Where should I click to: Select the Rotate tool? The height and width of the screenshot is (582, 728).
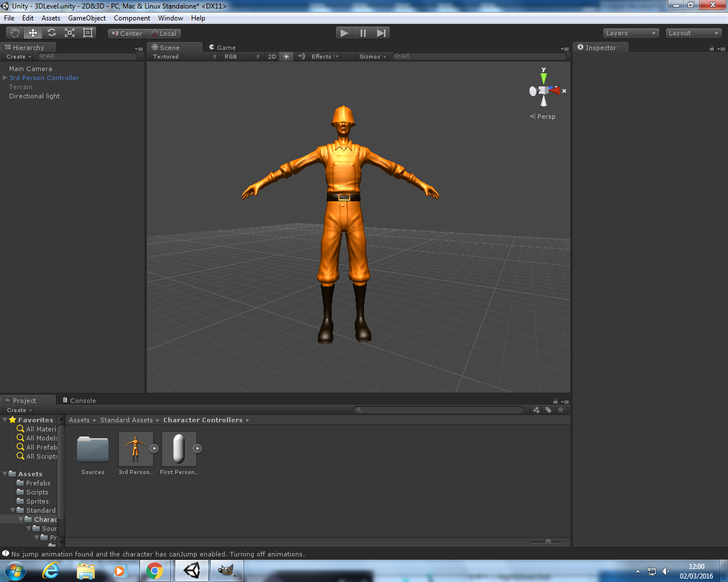click(x=51, y=33)
